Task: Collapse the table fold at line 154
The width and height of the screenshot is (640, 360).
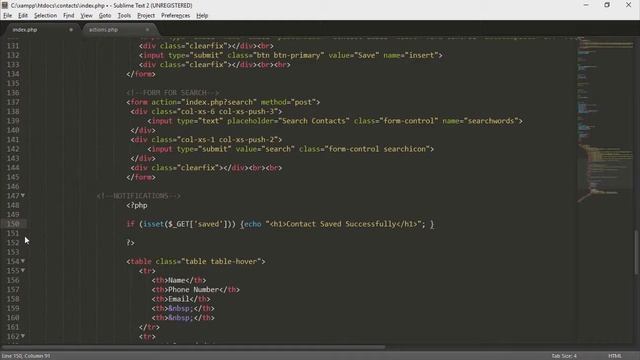Action: pos(23,261)
